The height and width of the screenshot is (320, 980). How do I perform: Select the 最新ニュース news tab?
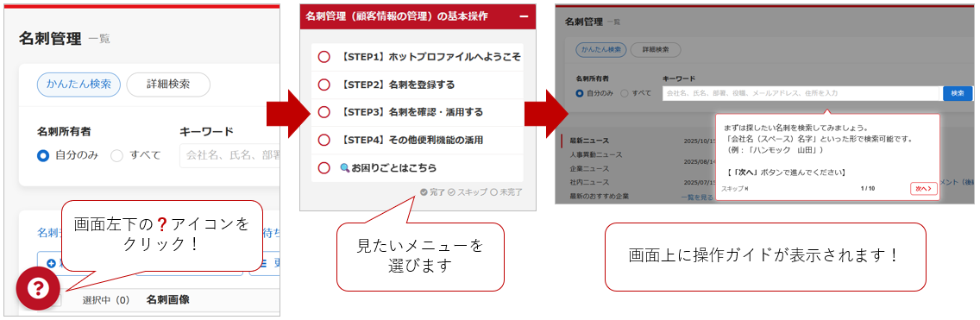(588, 141)
